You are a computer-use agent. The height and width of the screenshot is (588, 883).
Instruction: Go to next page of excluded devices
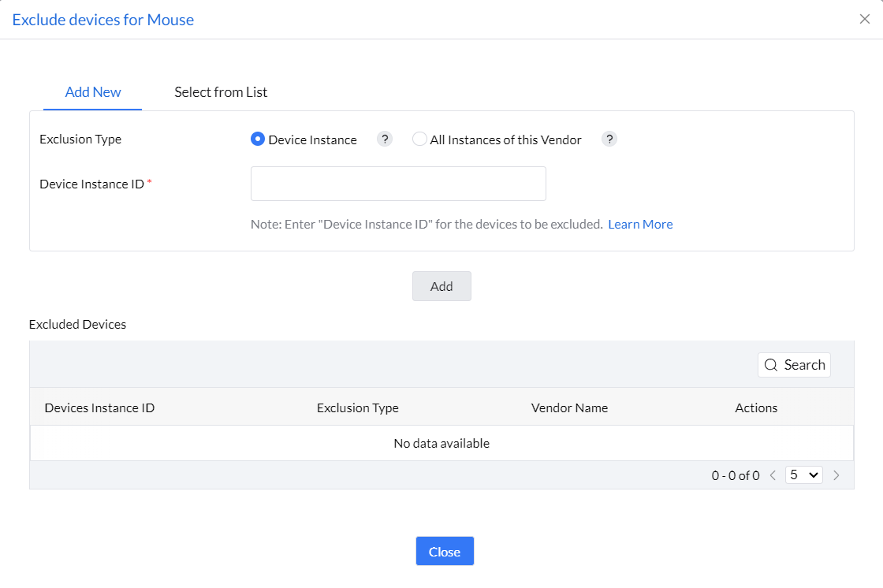coord(836,475)
